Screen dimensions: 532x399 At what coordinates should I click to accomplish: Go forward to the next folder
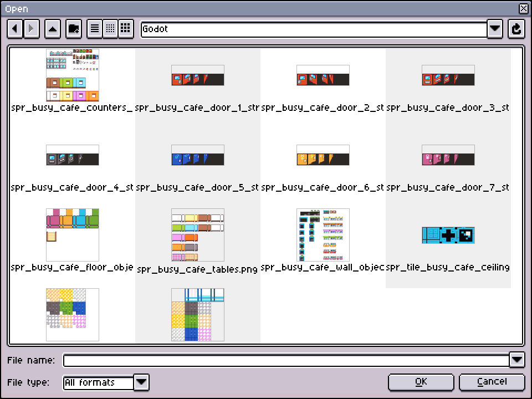32,29
